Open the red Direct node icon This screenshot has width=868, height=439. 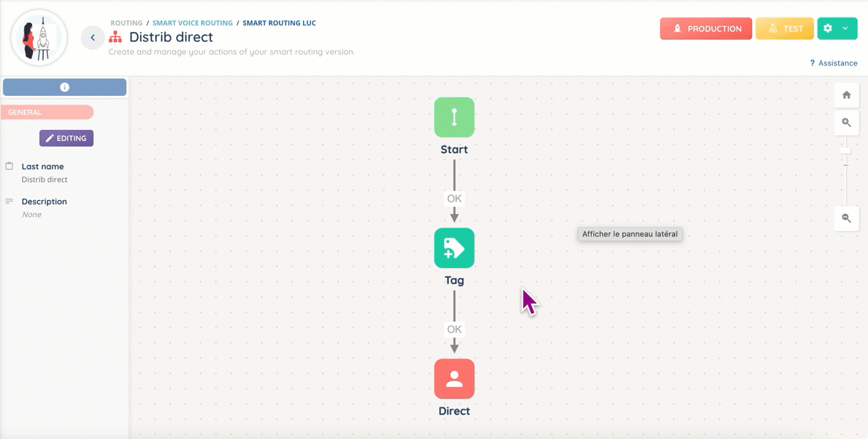pos(454,379)
